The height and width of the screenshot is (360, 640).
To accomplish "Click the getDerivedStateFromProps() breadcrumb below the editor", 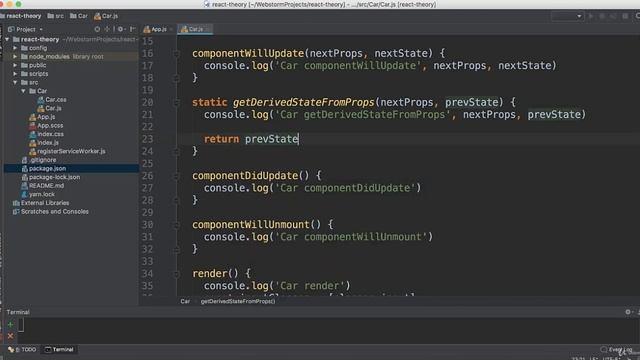I will (238, 301).
